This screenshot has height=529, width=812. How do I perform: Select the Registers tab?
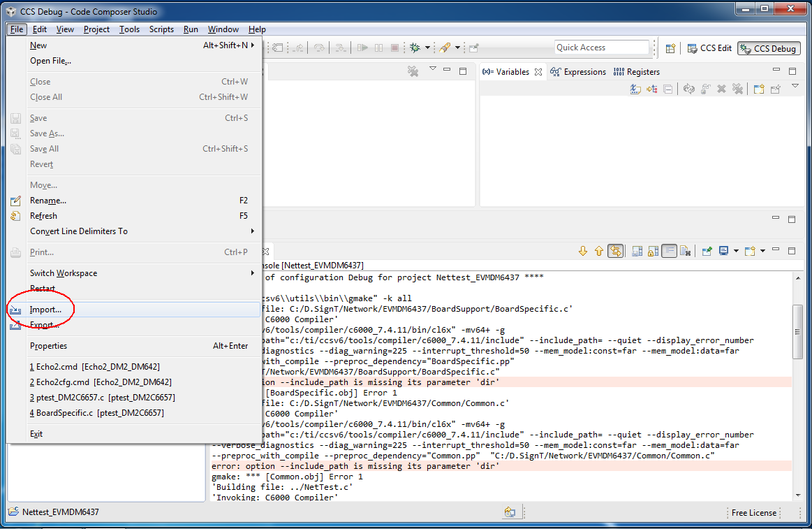637,72
